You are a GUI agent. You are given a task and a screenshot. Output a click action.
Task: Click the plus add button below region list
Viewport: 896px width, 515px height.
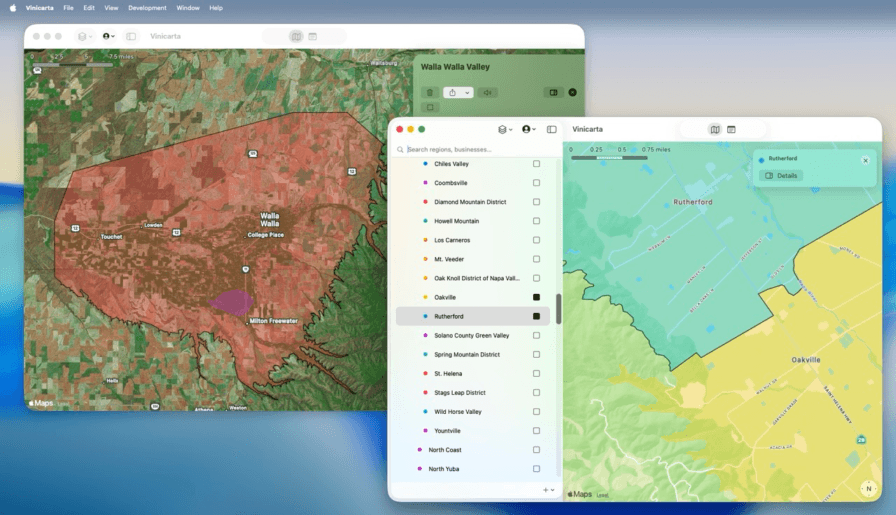(545, 490)
